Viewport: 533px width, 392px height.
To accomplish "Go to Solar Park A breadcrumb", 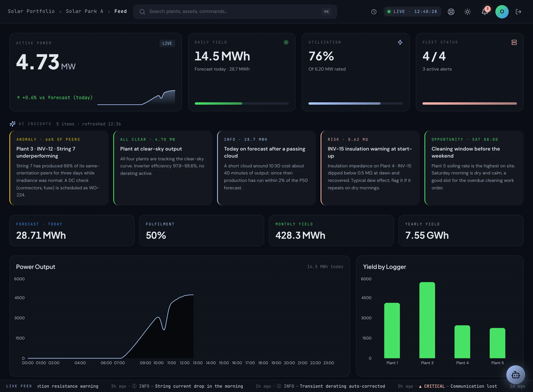I will [x=84, y=11].
